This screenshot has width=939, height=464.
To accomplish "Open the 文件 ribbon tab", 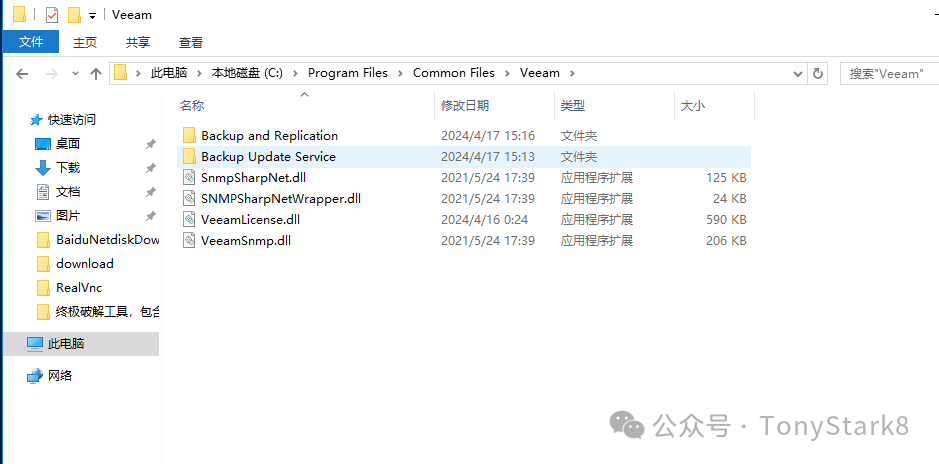I will tap(31, 42).
